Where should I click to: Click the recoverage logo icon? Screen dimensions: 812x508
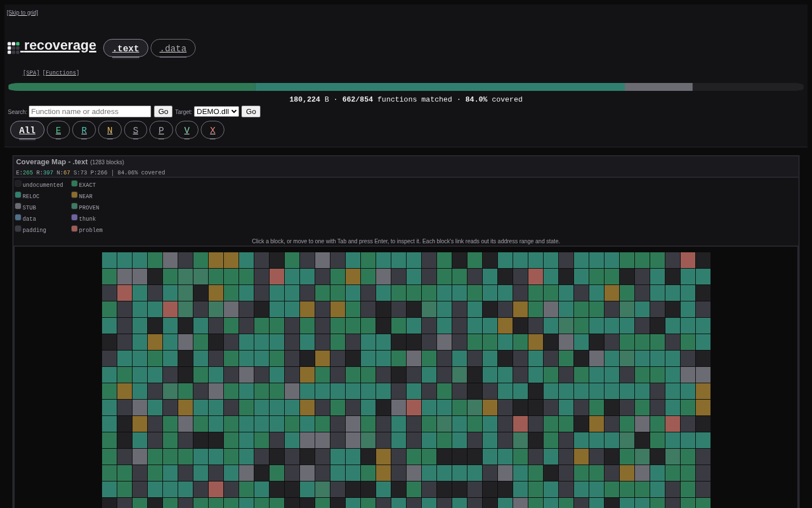point(14,47)
